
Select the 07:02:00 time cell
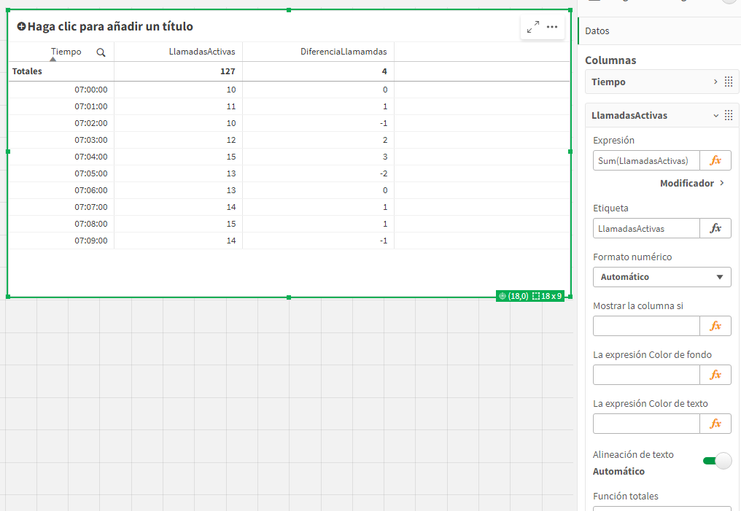pyautogui.click(x=91, y=123)
